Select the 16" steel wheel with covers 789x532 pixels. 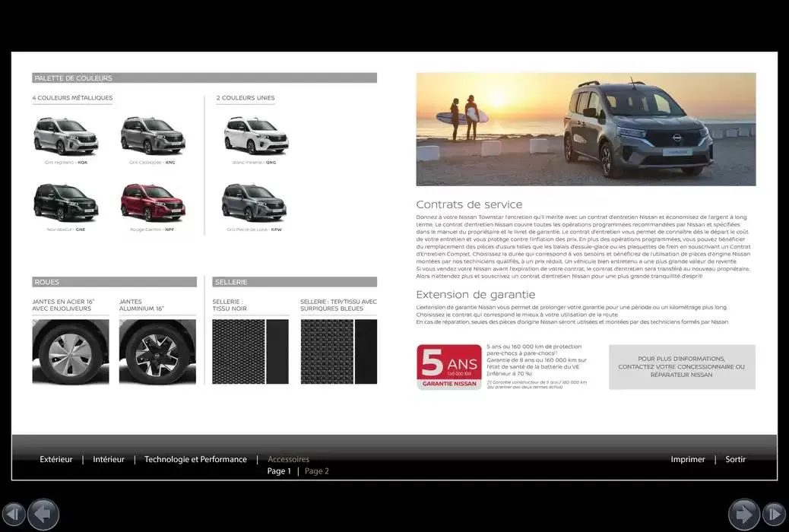tap(70, 352)
